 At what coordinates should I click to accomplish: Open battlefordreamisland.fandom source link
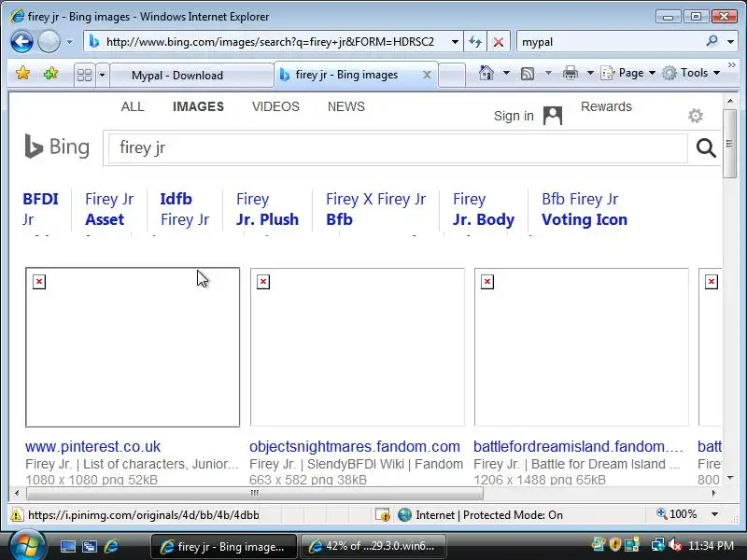pyautogui.click(x=578, y=447)
